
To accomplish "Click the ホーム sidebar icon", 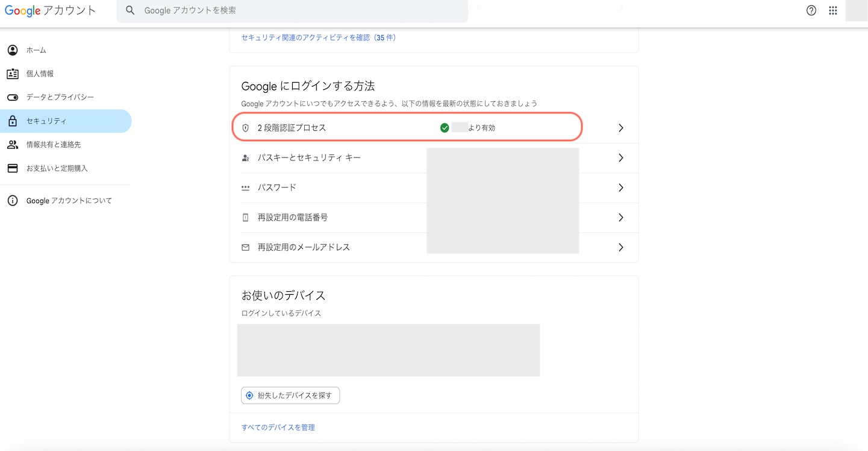I will 13,50.
